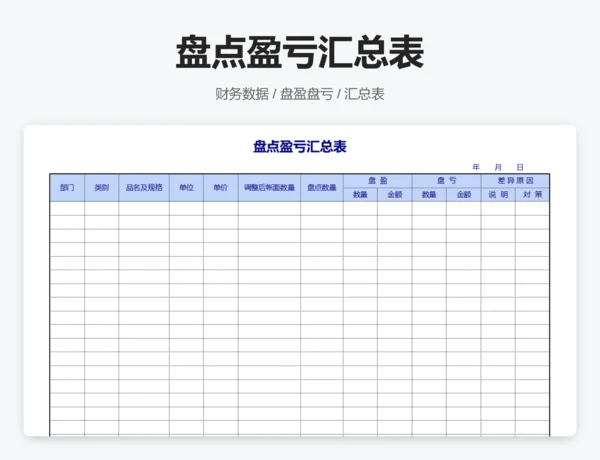Screen dimensions: 600x460
Task: Click the 盘盈 merged header cell
Action: click(378, 181)
